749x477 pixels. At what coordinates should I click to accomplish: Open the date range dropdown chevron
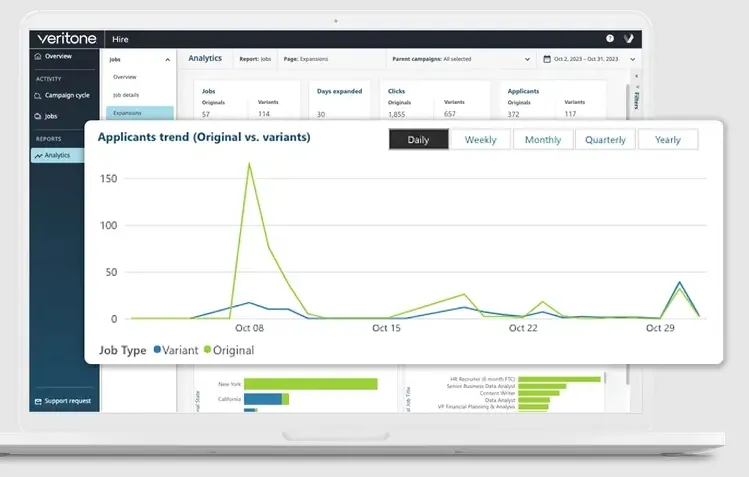[x=632, y=59]
